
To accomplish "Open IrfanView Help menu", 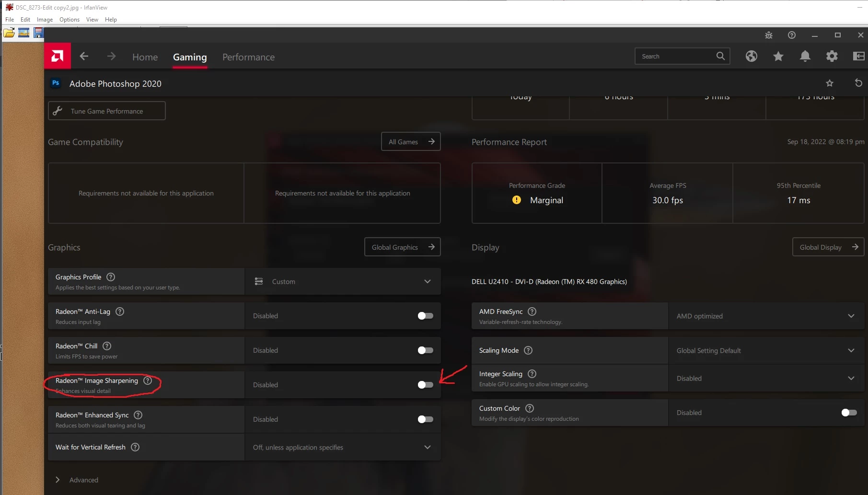I will point(111,20).
